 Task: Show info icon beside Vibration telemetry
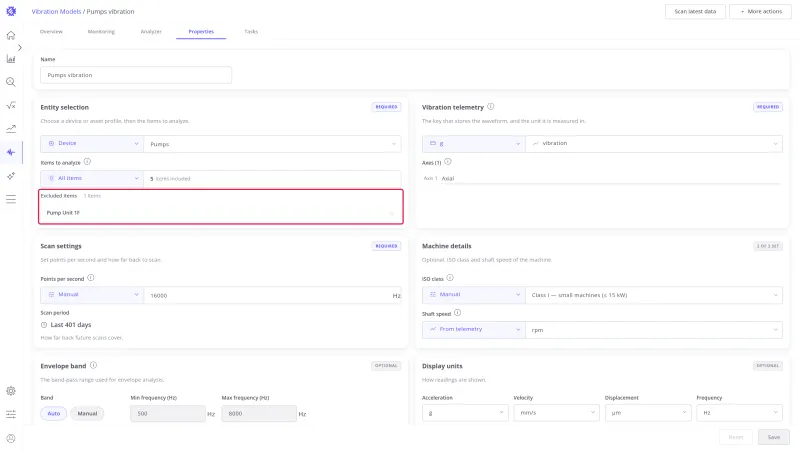pos(490,107)
